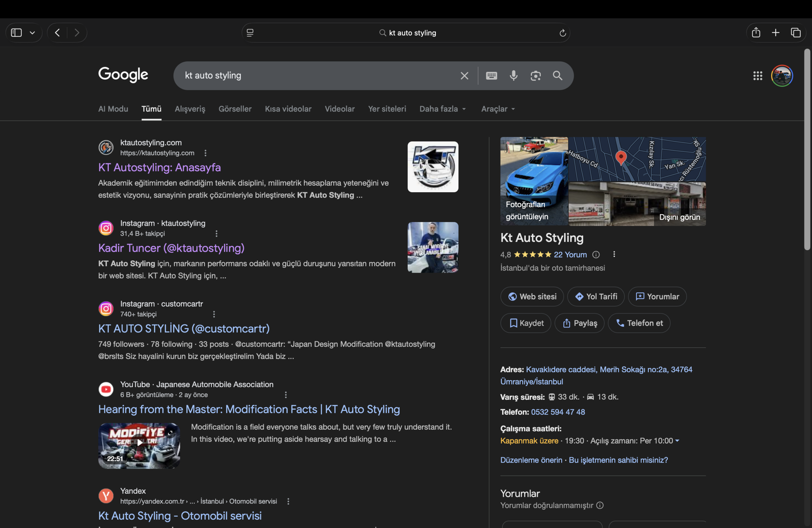Open the Kavaklıdere caddesi address link
The height and width of the screenshot is (528, 812).
click(x=596, y=375)
